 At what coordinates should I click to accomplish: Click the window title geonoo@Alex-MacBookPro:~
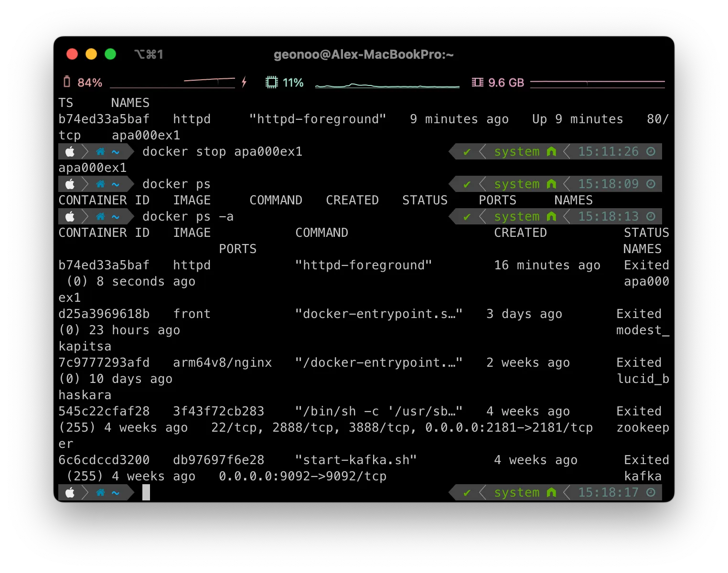click(x=364, y=54)
